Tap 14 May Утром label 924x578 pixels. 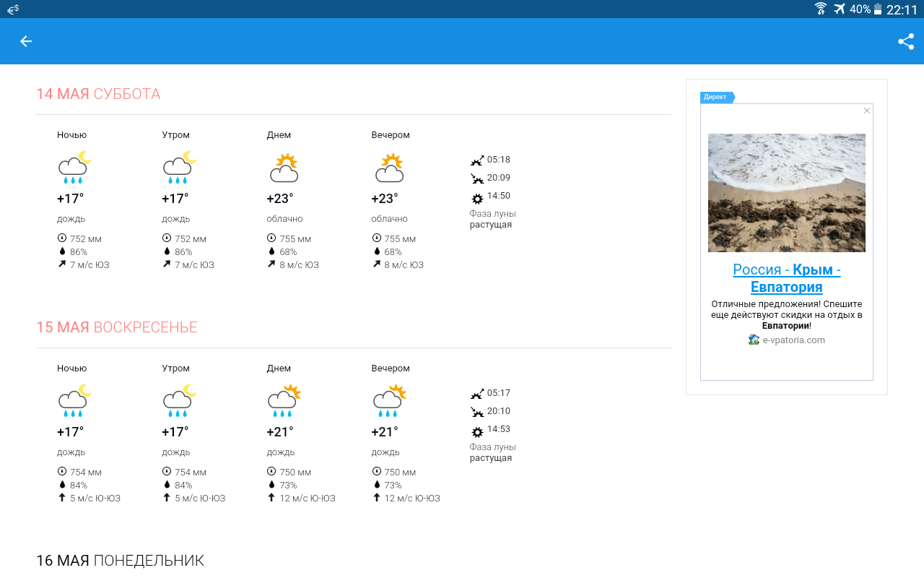coord(176,135)
